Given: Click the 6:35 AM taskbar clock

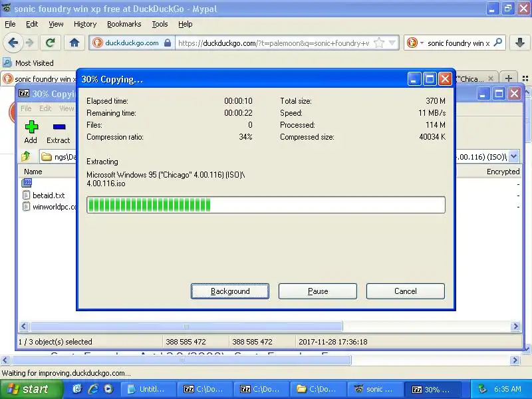Looking at the screenshot, I should pyautogui.click(x=507, y=389).
